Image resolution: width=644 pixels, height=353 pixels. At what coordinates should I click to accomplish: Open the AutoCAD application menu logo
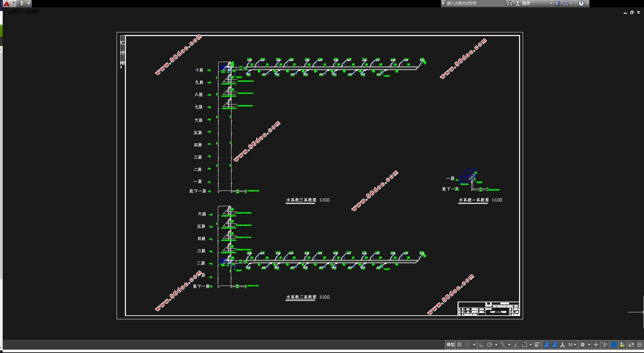click(x=7, y=3)
